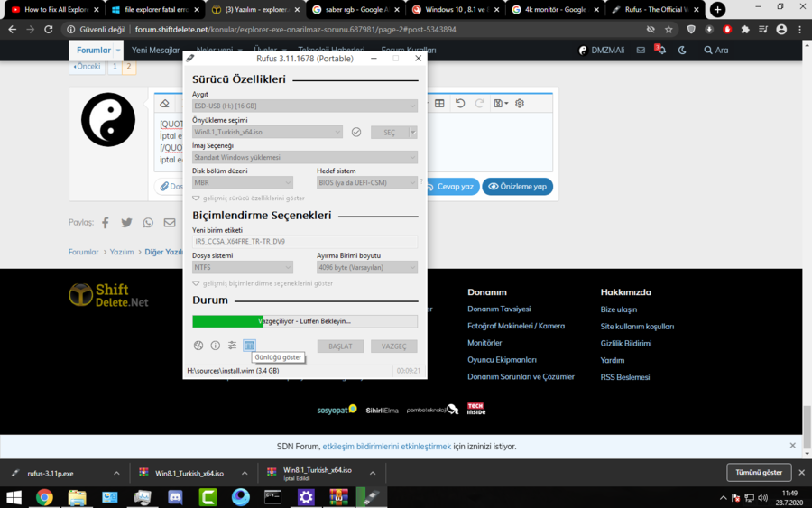The height and width of the screenshot is (508, 812).
Task: Click etkileşim bildirimlerini etkinleştirmek link
Action: click(386, 447)
